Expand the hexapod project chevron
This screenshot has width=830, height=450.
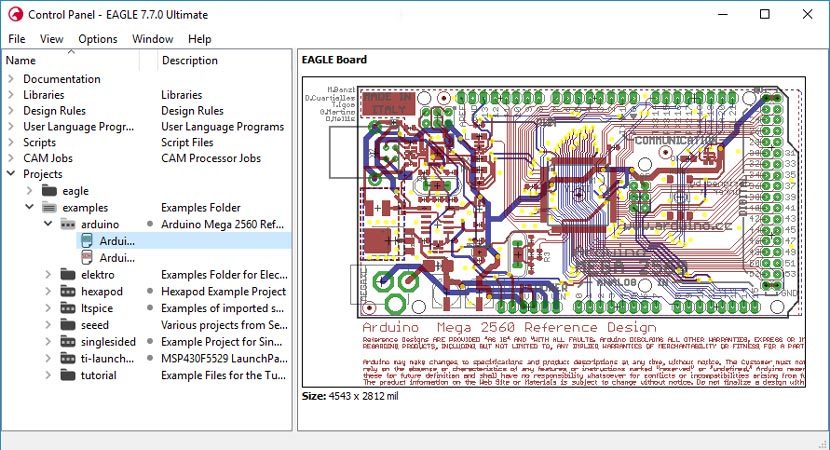tap(48, 291)
